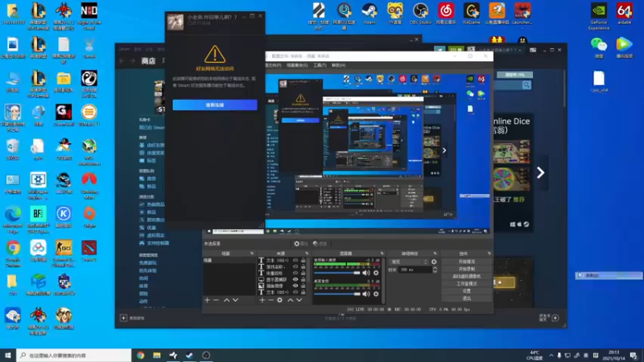Screen dimensions: 644x362
Task: Move the selected source up
Action: coord(291,300)
